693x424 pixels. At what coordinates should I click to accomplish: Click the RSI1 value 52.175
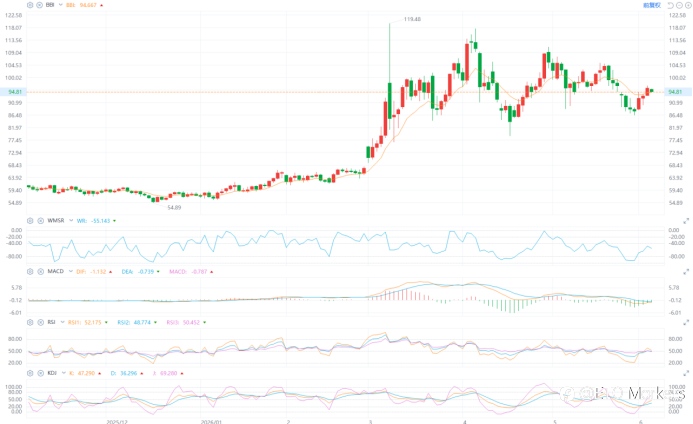[x=93, y=322]
